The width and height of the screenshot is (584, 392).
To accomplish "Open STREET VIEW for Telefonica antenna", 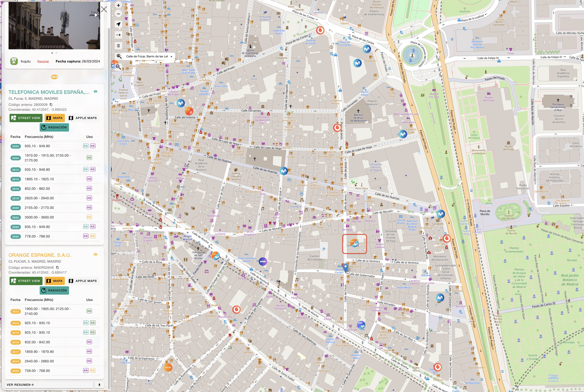I will point(26,118).
